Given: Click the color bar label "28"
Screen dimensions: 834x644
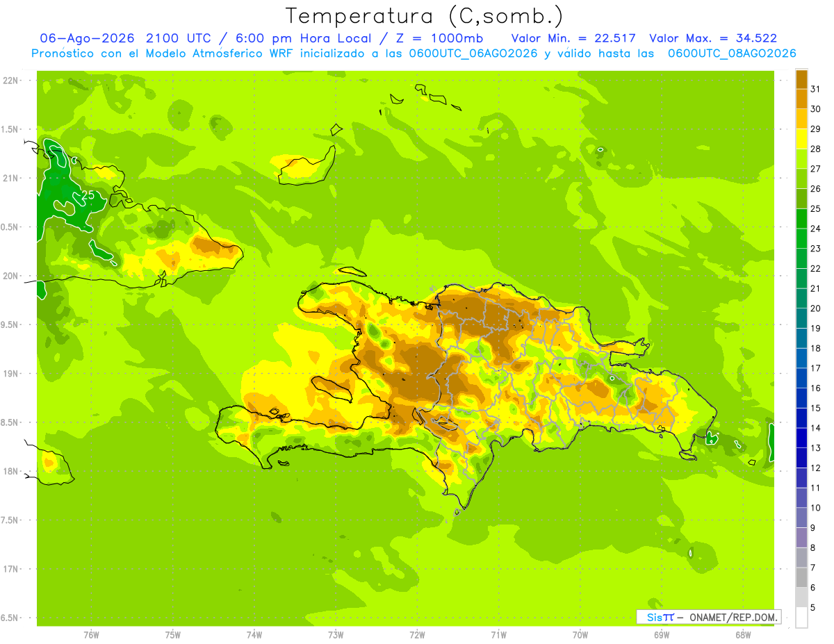Looking at the screenshot, I should click(815, 149).
